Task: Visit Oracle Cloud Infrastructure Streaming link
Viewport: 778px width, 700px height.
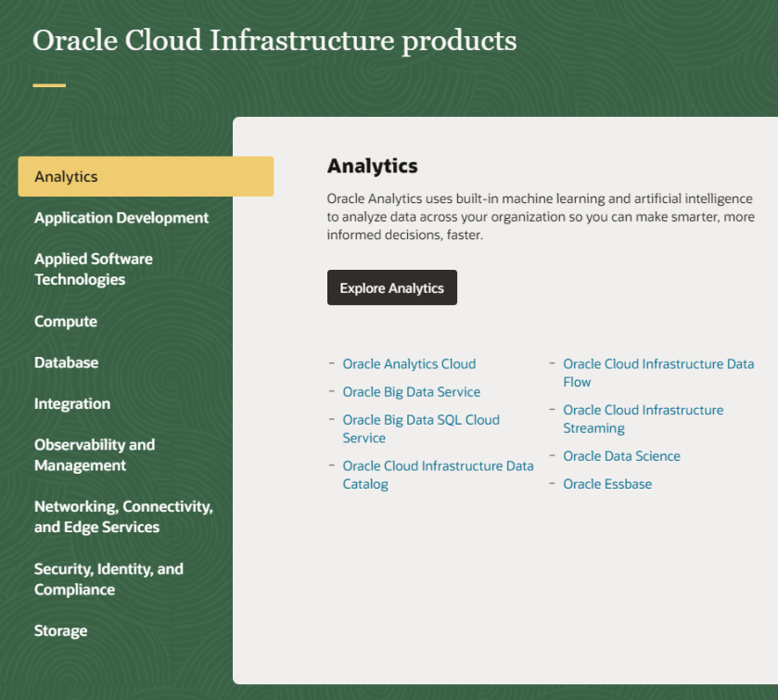Action: (x=643, y=419)
